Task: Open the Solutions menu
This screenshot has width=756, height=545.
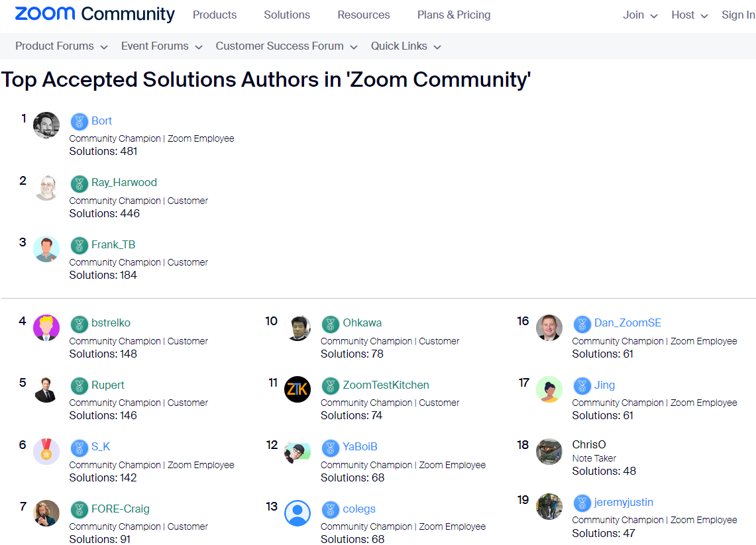Action: [287, 15]
